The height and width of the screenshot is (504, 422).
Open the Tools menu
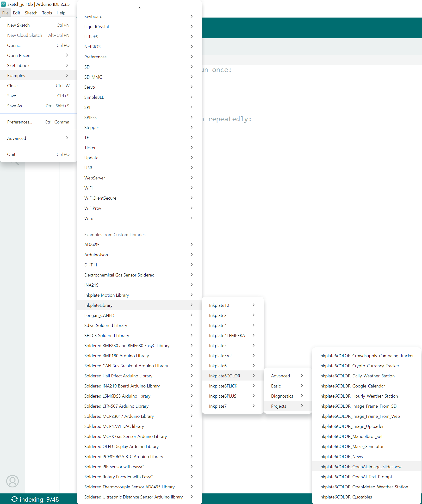pyautogui.click(x=47, y=13)
